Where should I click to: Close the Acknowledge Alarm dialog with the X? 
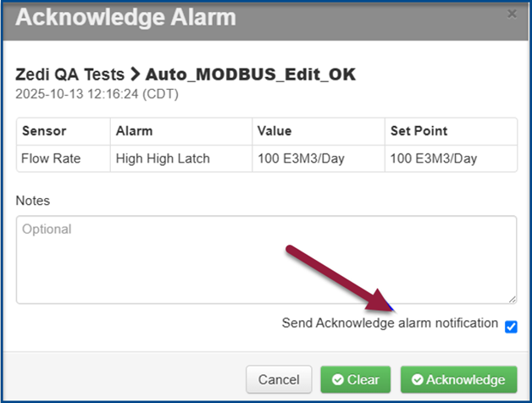511,14
